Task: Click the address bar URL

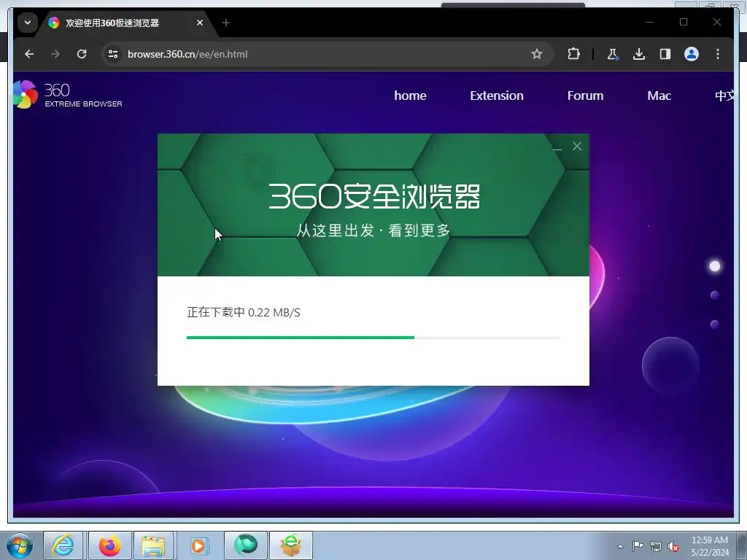Action: (187, 54)
